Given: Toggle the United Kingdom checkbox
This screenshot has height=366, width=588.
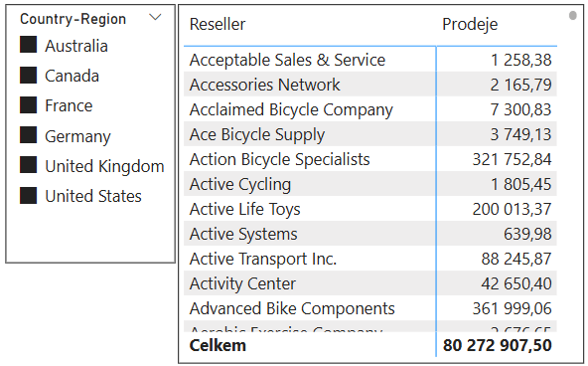Looking at the screenshot, I should (x=28, y=165).
